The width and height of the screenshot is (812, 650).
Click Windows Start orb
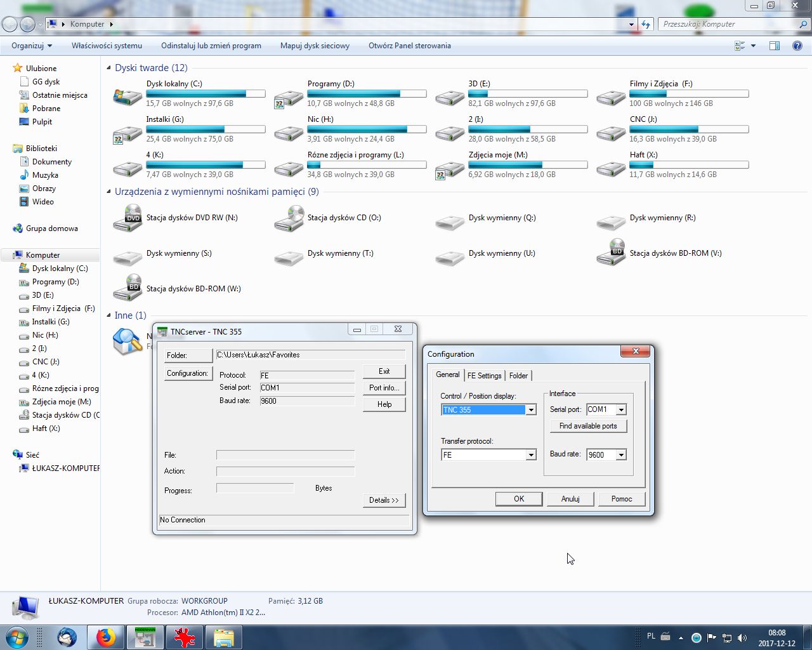click(x=16, y=637)
